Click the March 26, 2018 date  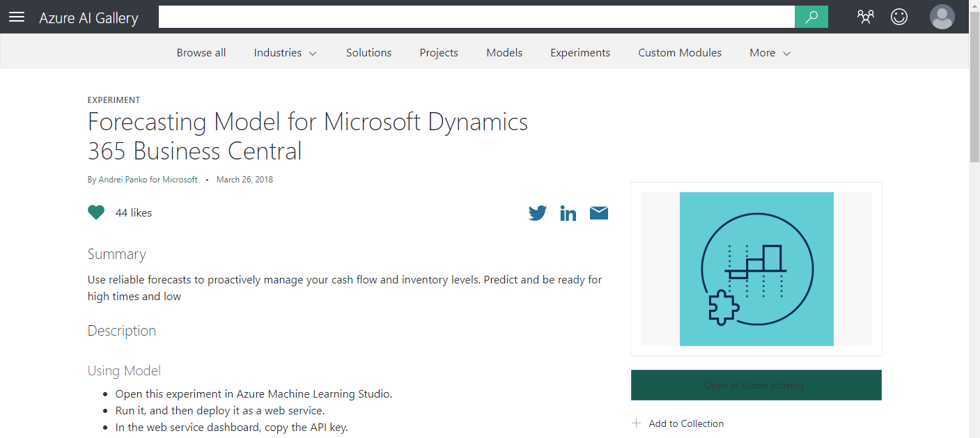[244, 180]
